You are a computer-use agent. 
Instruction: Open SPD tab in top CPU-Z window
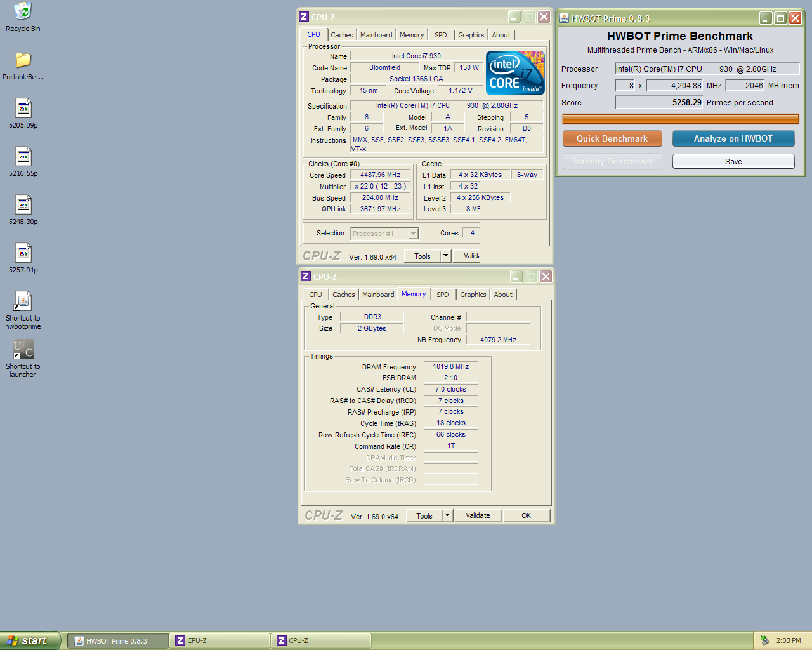click(x=441, y=35)
